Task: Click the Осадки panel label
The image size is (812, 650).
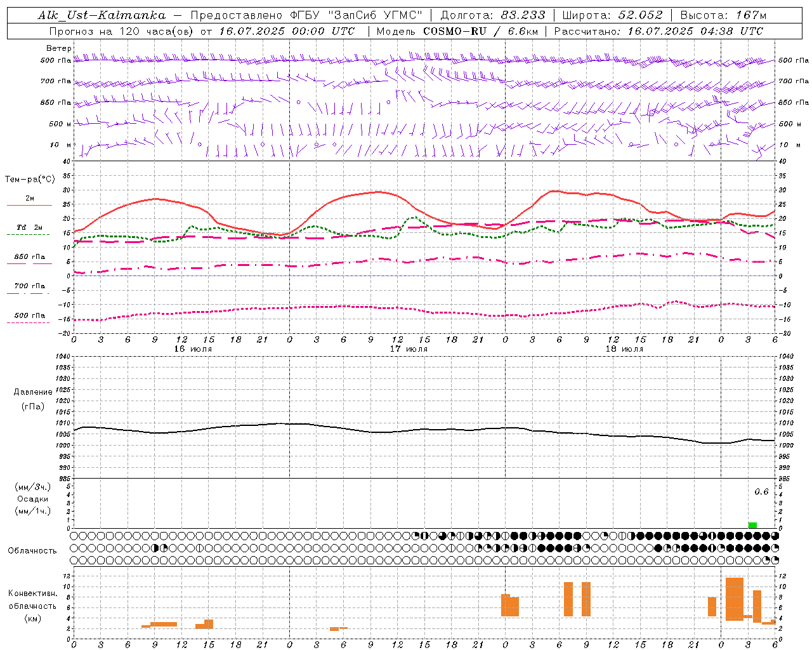Action: (x=33, y=499)
